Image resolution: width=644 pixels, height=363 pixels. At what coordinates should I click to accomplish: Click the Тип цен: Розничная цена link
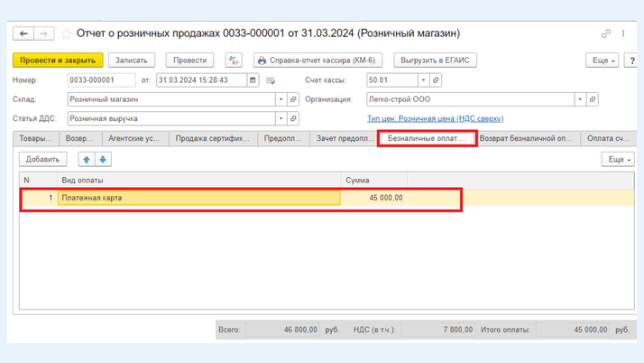(435, 118)
